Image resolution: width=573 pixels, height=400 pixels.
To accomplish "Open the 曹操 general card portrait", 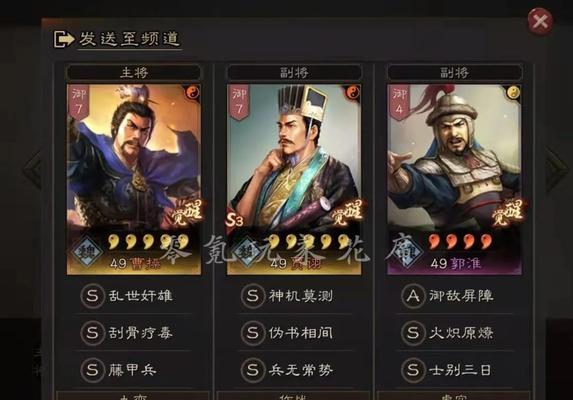I will tap(134, 179).
